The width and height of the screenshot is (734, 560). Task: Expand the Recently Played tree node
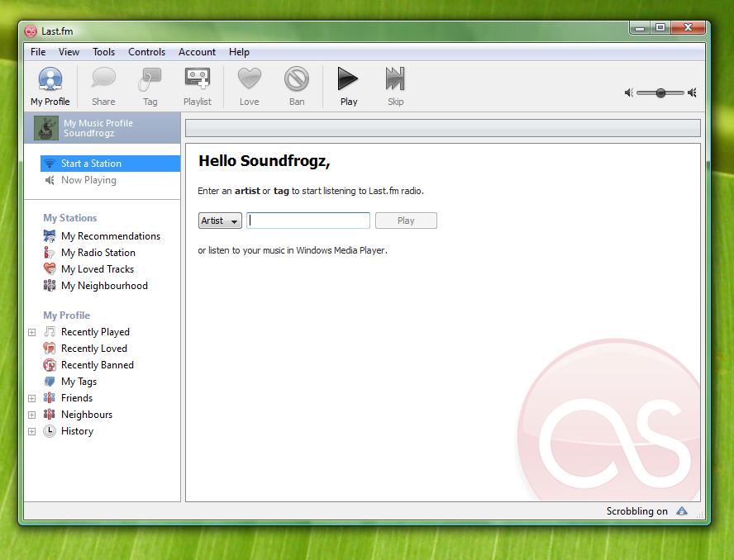pyautogui.click(x=32, y=332)
